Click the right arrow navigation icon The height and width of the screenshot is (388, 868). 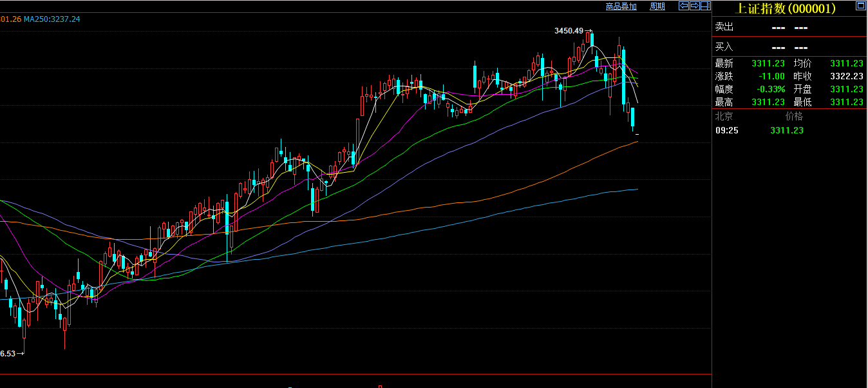click(x=694, y=6)
